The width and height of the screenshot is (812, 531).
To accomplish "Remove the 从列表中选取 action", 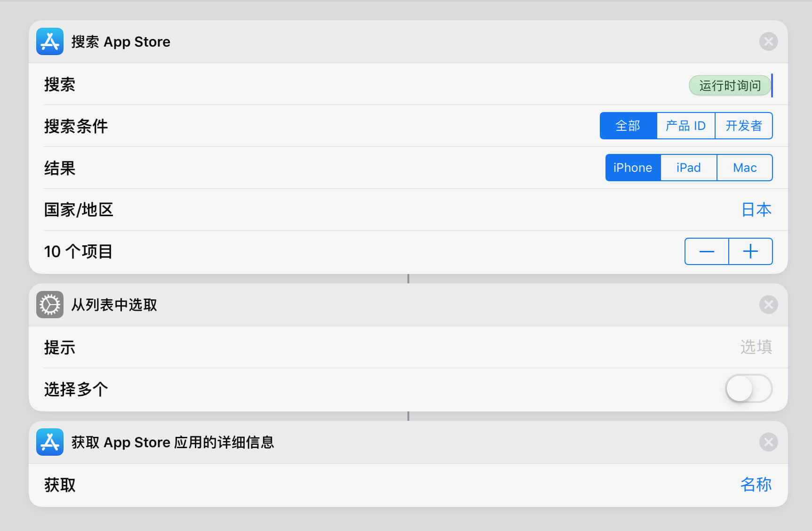I will (x=768, y=305).
